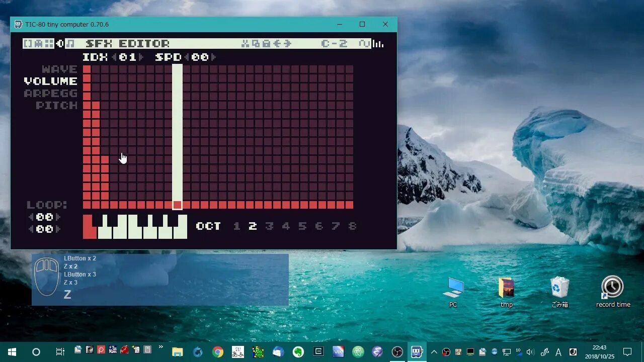Screen dimensions: 644x362
Task: Open Evernote elephant icon on taskbar
Action: [298, 352]
